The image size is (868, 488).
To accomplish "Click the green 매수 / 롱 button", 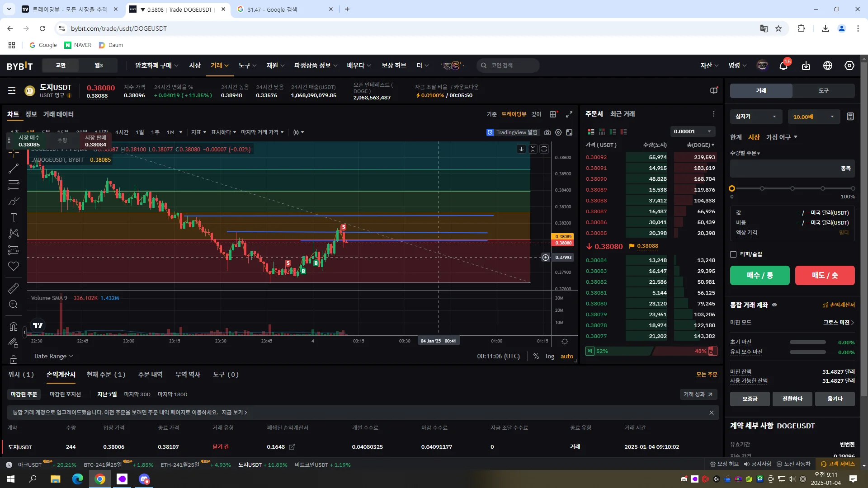I will coord(759,275).
